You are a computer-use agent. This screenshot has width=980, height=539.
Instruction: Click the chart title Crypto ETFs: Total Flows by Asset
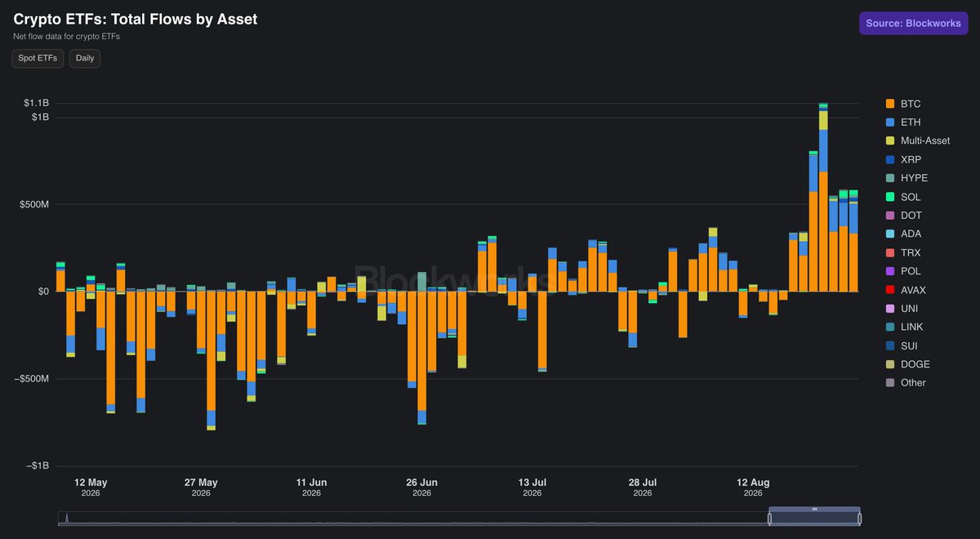click(x=136, y=19)
